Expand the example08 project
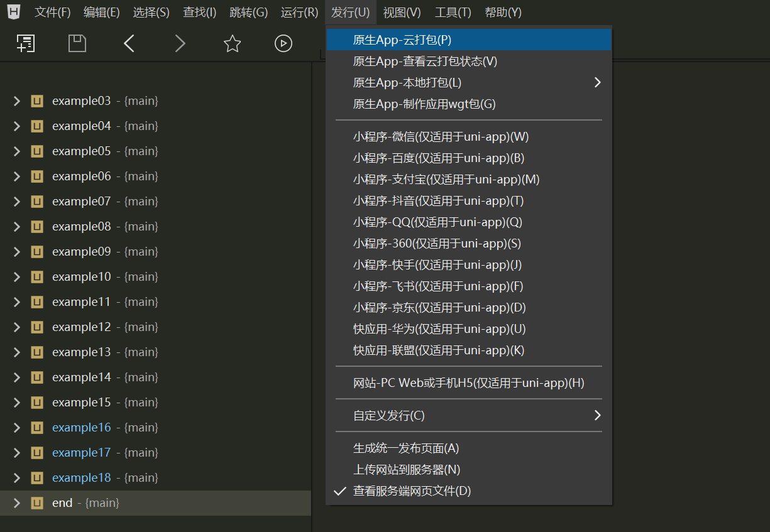Screen dimensions: 770x532 (x=17, y=227)
